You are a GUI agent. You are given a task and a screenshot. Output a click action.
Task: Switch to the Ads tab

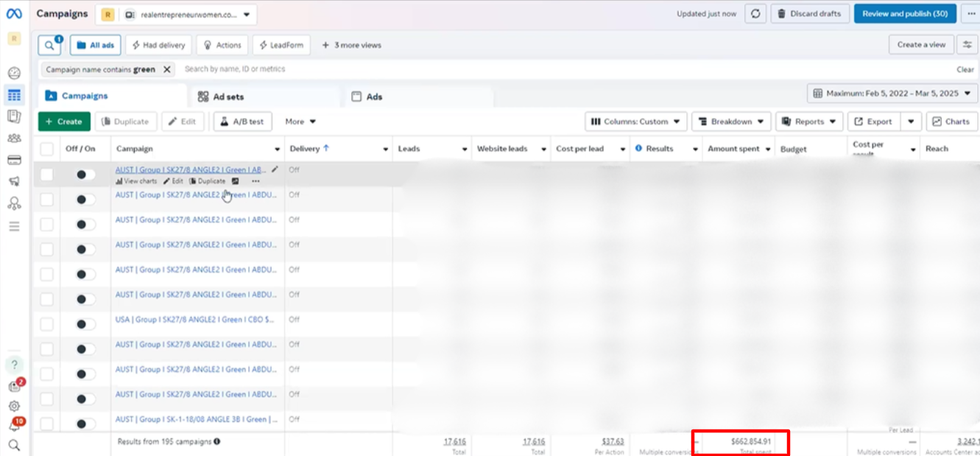click(374, 97)
